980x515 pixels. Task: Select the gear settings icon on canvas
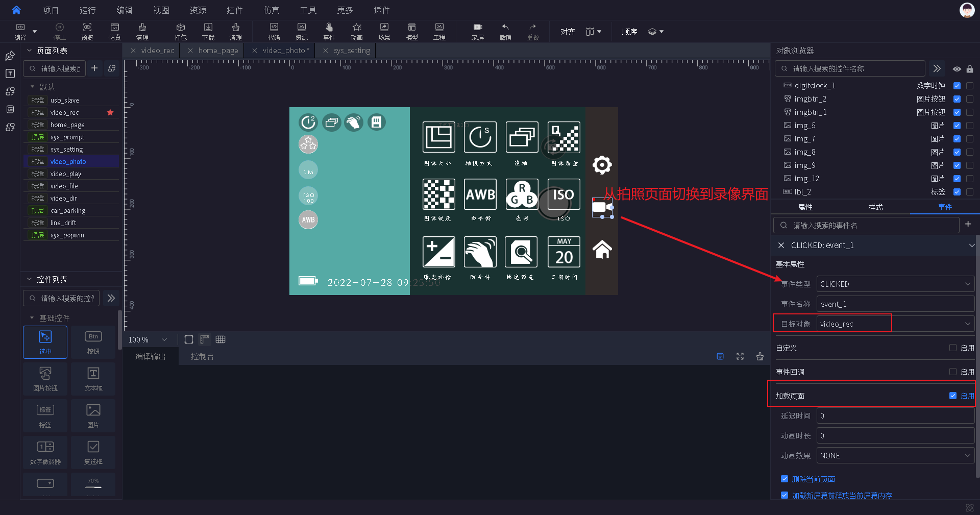point(602,165)
